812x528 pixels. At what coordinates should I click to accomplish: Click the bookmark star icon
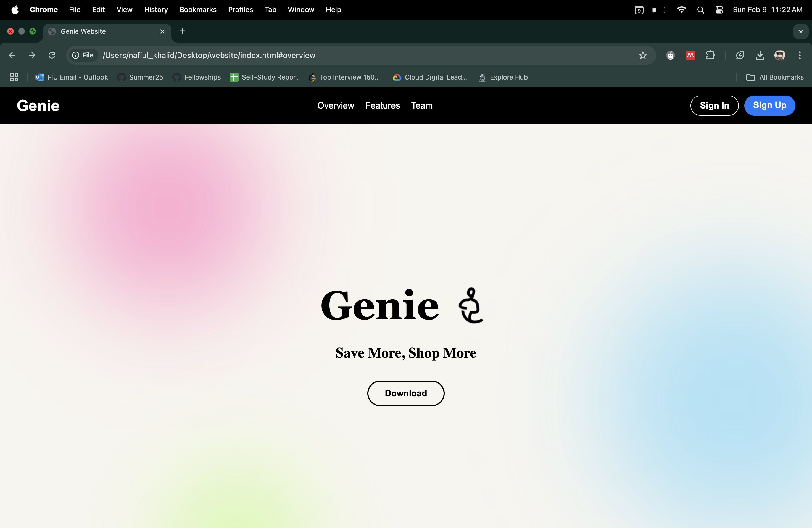[643, 55]
